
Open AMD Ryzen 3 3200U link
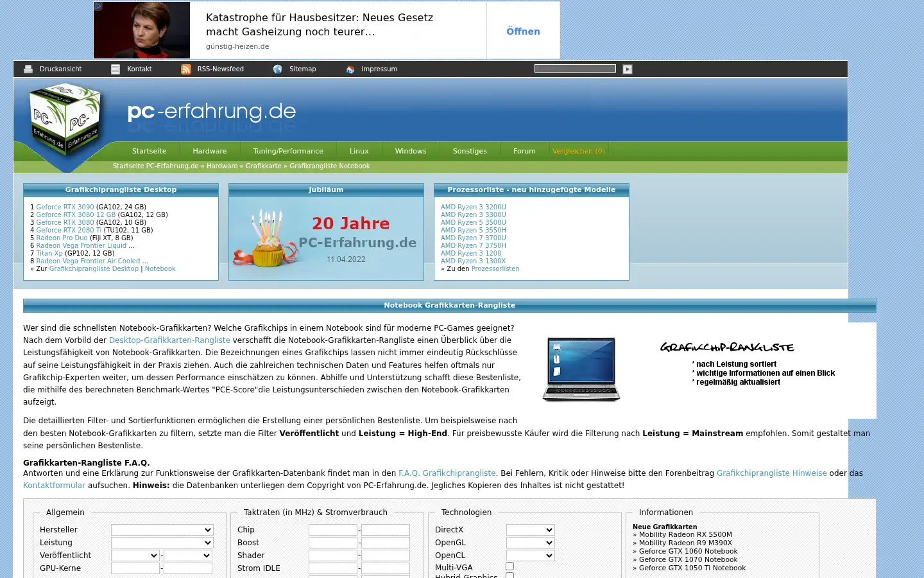pos(474,207)
